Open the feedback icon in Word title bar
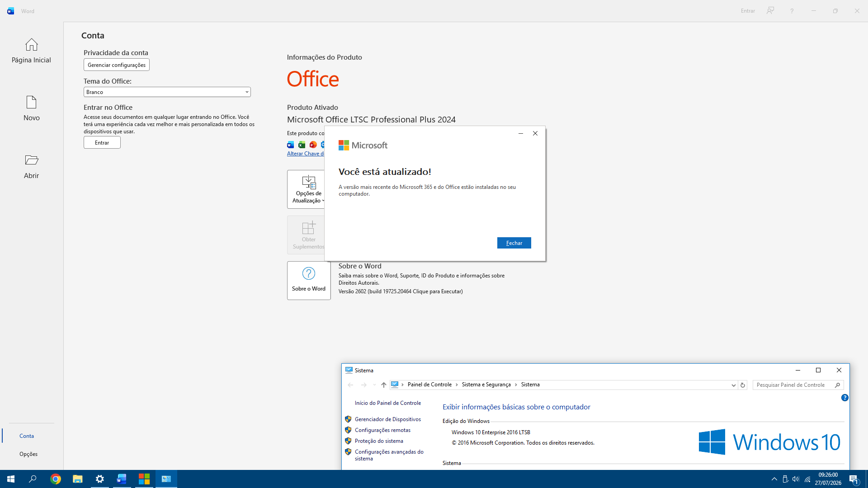Viewport: 868px width, 488px height. pyautogui.click(x=770, y=11)
